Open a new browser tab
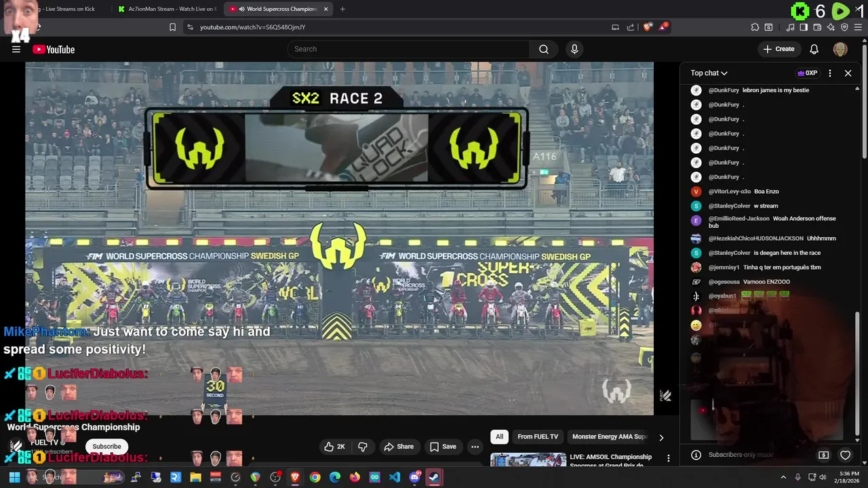The width and height of the screenshot is (868, 488). [342, 9]
